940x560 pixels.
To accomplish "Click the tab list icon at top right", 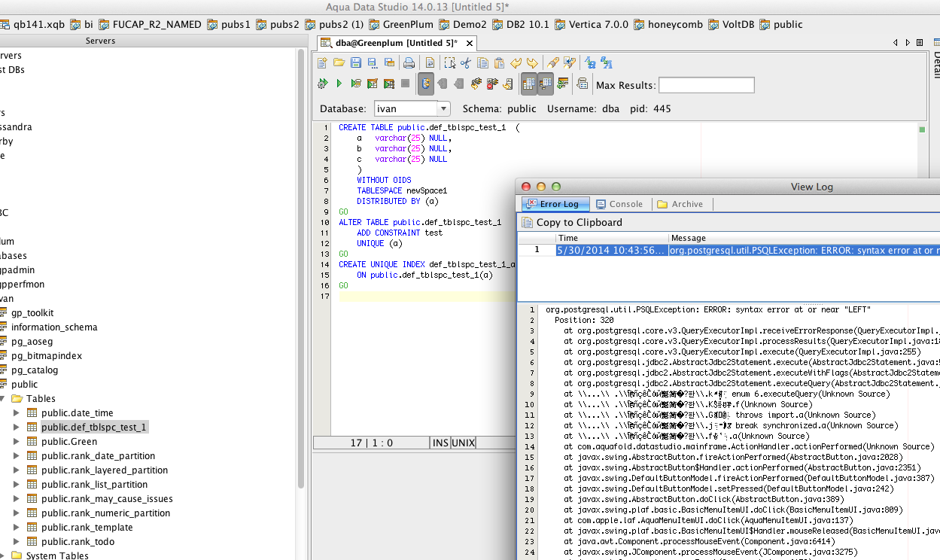I will point(921,43).
